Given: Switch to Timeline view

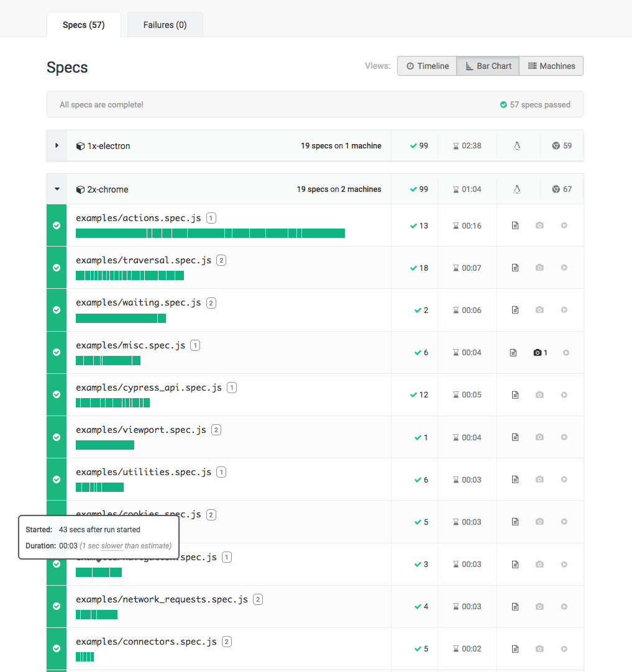Looking at the screenshot, I should click(x=427, y=65).
